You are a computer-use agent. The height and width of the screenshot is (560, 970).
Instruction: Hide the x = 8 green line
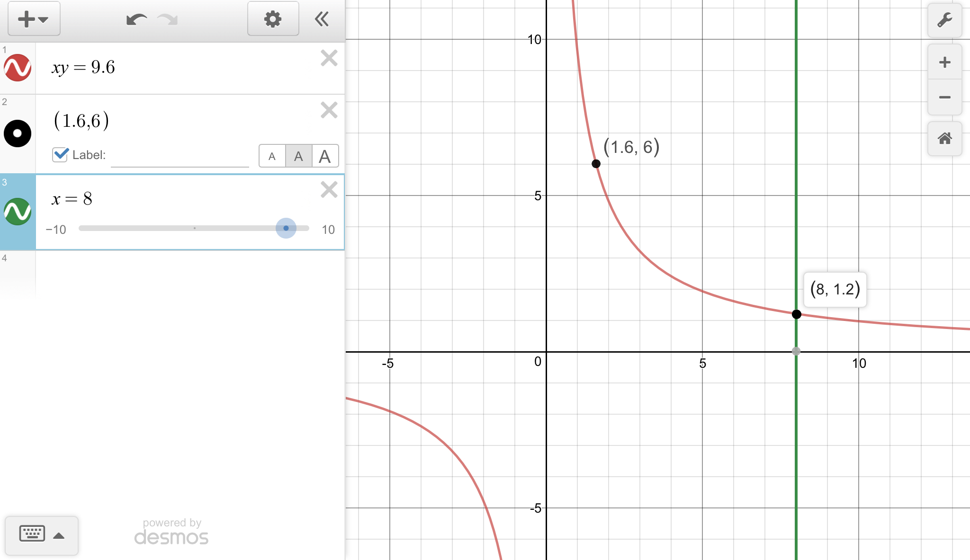pos(18,212)
